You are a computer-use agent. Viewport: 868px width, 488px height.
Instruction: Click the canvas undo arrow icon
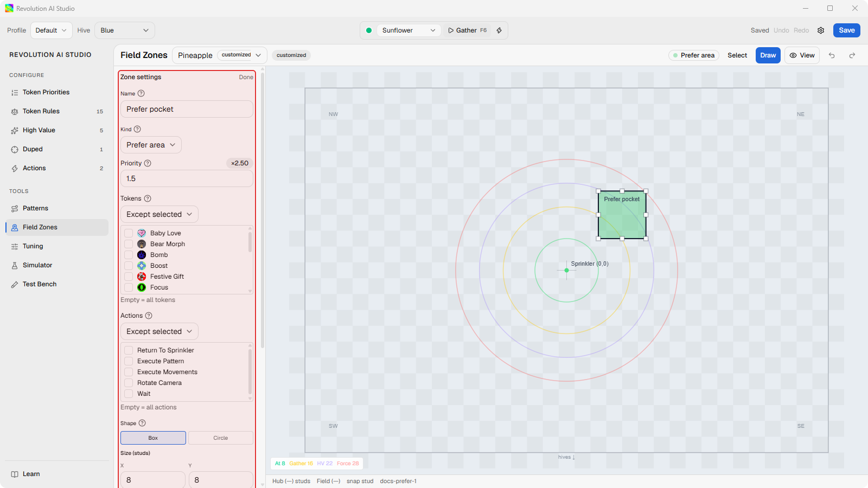click(832, 55)
